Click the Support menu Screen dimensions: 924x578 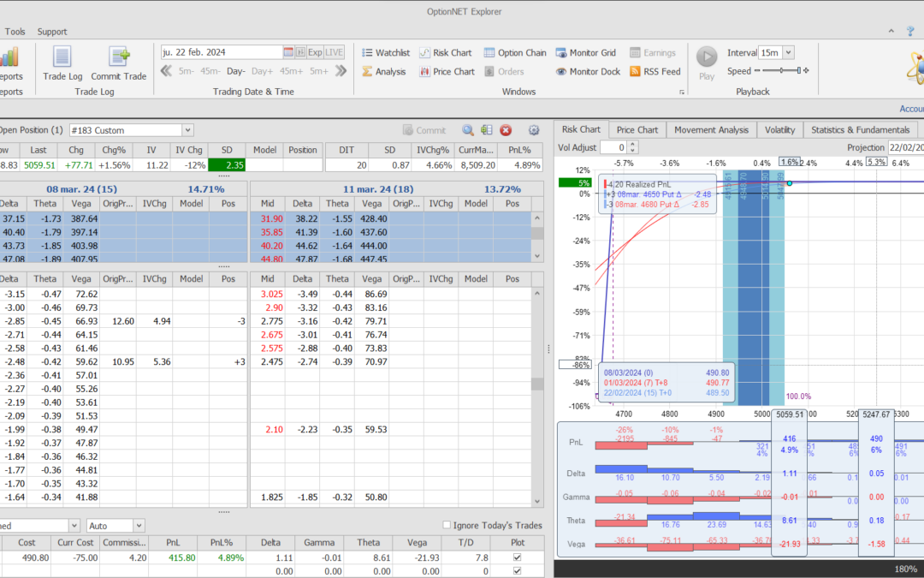click(51, 32)
